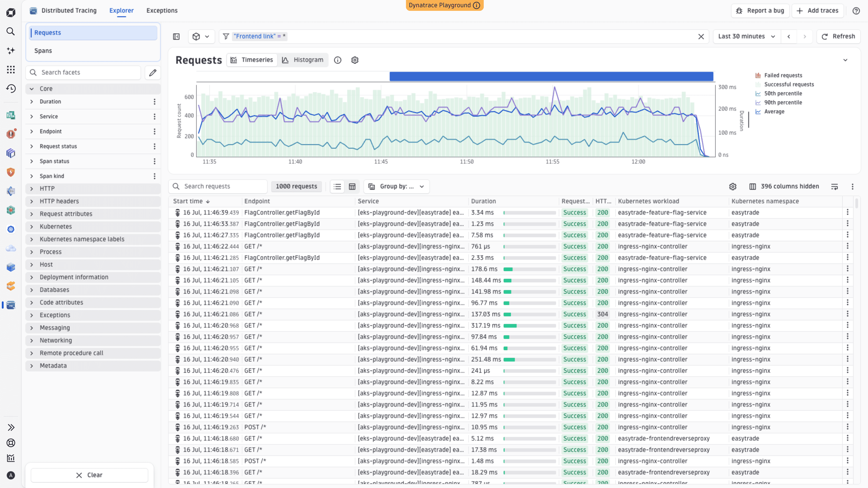Toggle the facets side panel icon
This screenshot has height=488, width=868.
[x=176, y=36]
